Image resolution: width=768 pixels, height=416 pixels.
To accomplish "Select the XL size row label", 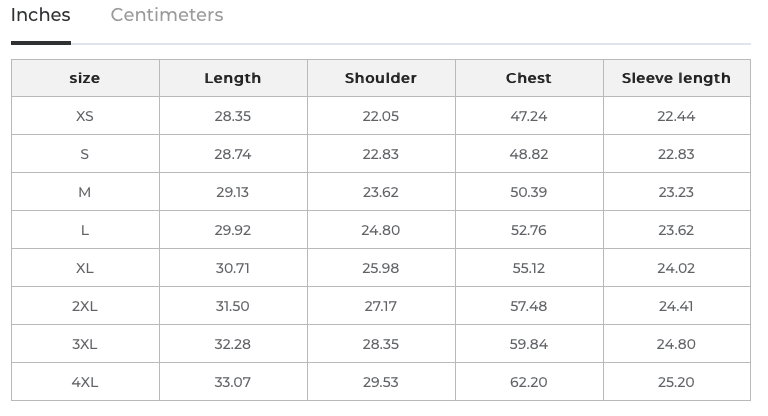I will pyautogui.click(x=85, y=268).
